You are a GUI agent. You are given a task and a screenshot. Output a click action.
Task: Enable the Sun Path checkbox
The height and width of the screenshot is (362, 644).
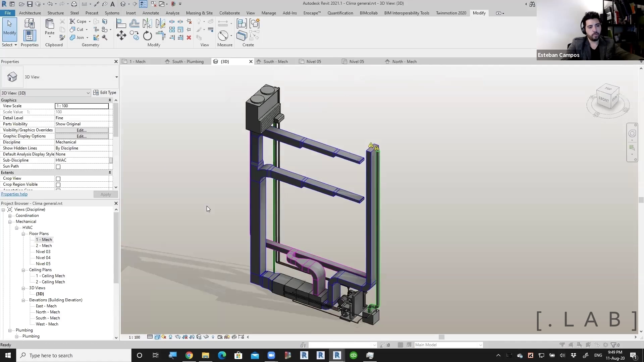(58, 167)
